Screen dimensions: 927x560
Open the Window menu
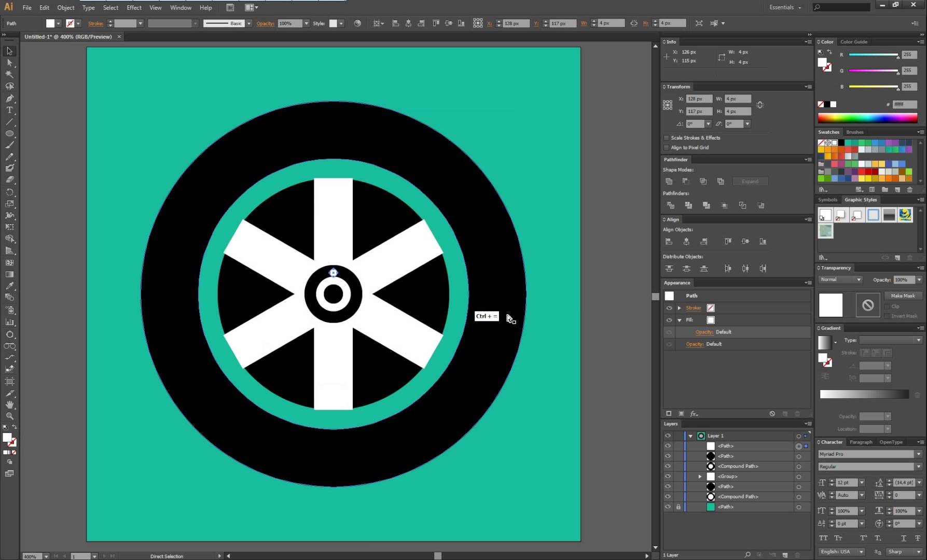click(181, 7)
